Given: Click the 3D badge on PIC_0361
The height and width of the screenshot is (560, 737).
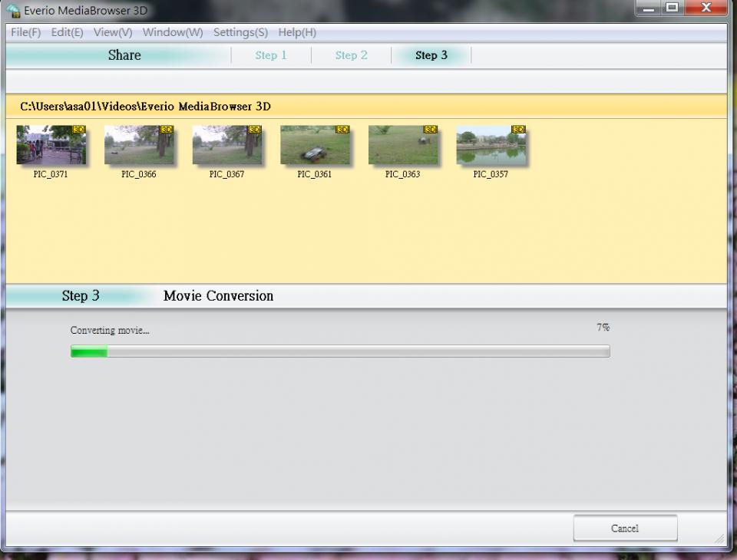Looking at the screenshot, I should coord(342,129).
